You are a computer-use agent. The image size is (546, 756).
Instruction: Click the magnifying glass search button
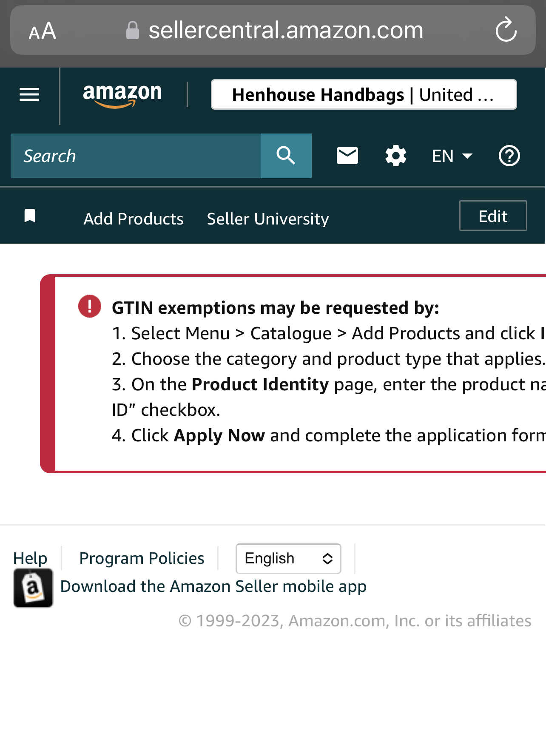[x=286, y=156]
